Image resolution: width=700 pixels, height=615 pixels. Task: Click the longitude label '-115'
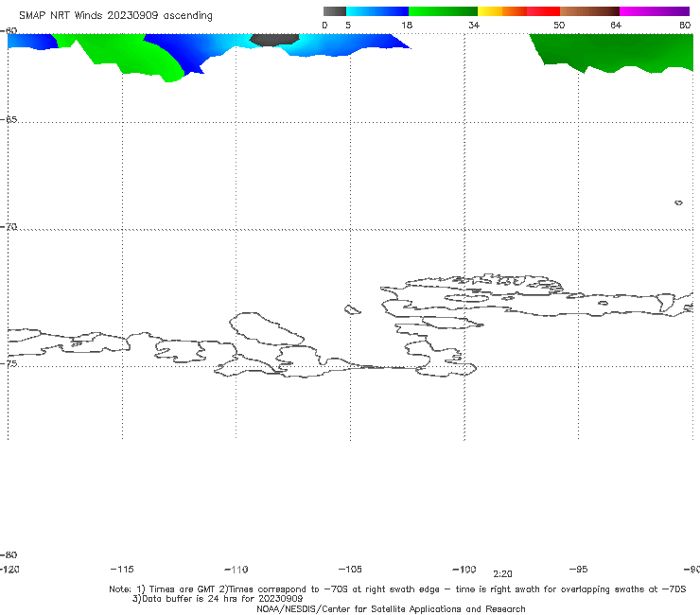pos(122,570)
